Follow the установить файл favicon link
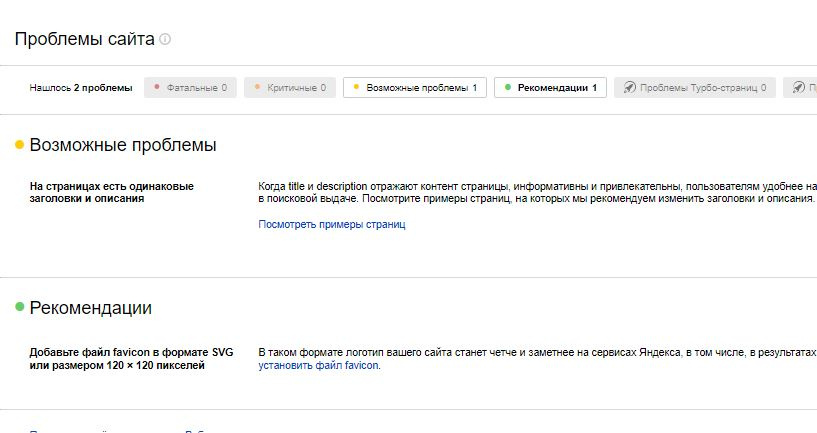 click(319, 366)
